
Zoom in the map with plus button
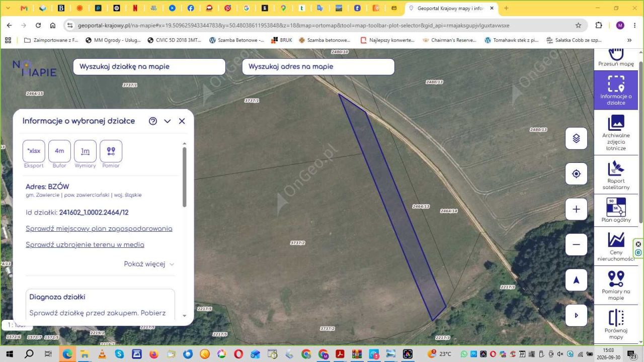[576, 209]
